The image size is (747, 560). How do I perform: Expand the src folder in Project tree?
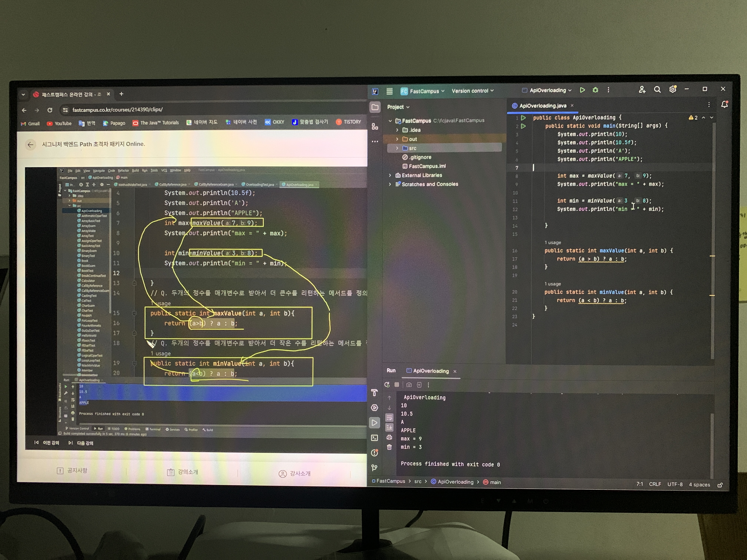point(397,148)
